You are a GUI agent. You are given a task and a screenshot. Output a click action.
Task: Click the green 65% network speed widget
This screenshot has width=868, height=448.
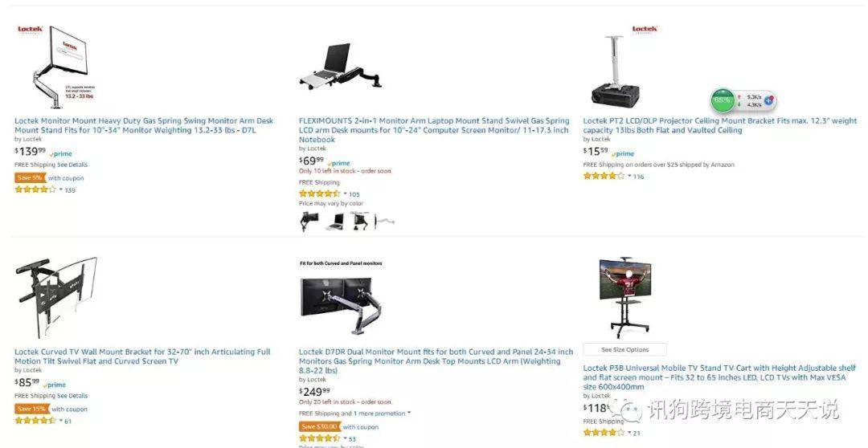click(722, 100)
